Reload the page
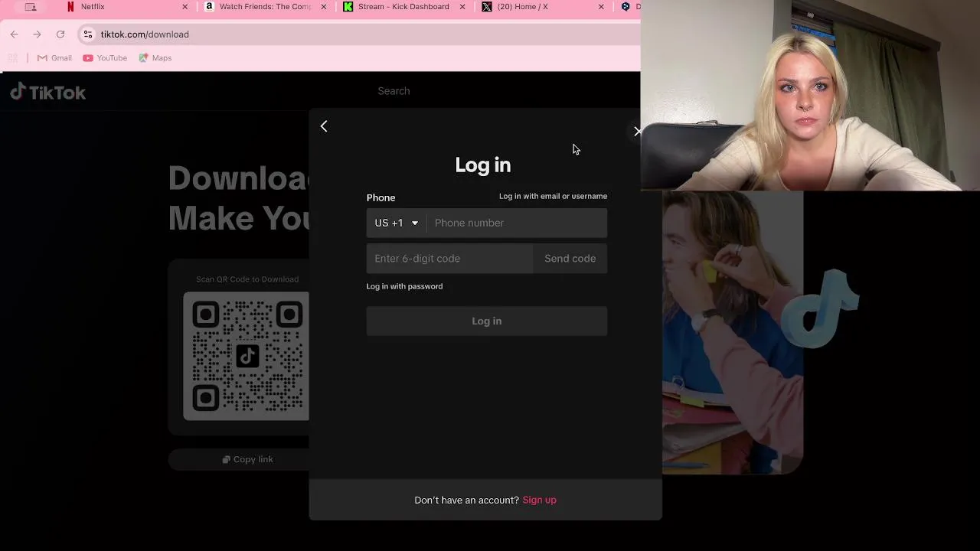 60,34
